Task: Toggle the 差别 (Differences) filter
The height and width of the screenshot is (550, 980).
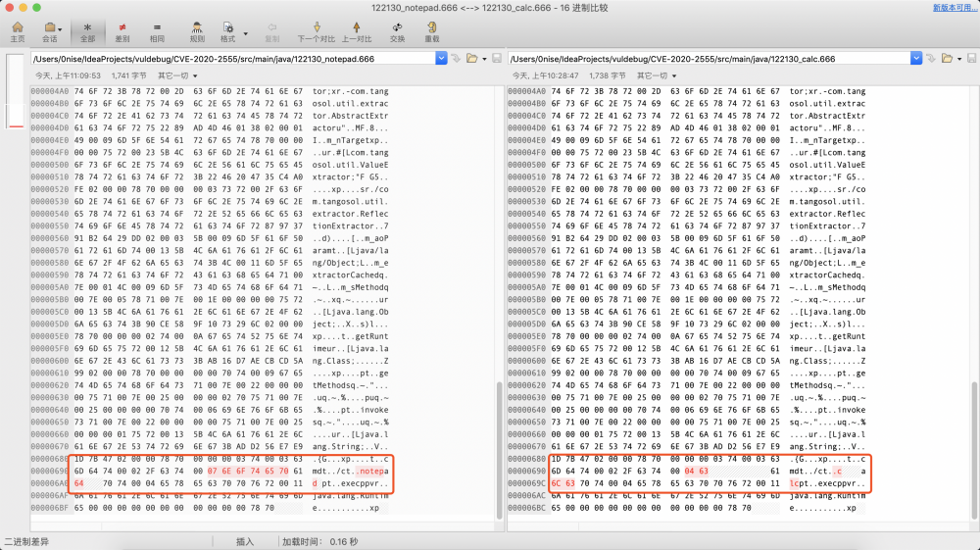Action: tap(122, 32)
